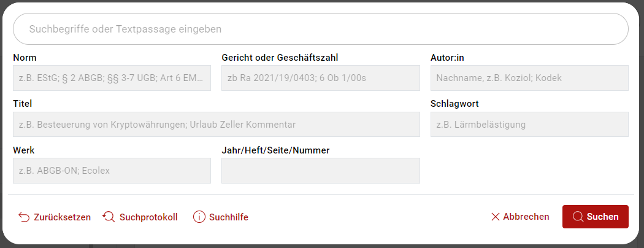Open the Suchhilfe help link
Viewport: 644px width, 248px height.
[x=228, y=217]
